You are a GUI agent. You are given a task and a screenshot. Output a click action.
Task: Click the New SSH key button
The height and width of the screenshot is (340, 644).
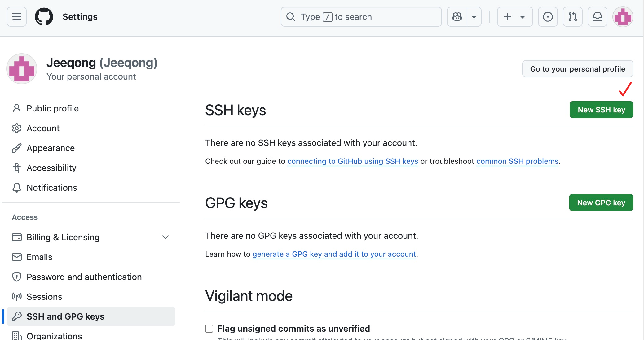tap(601, 110)
